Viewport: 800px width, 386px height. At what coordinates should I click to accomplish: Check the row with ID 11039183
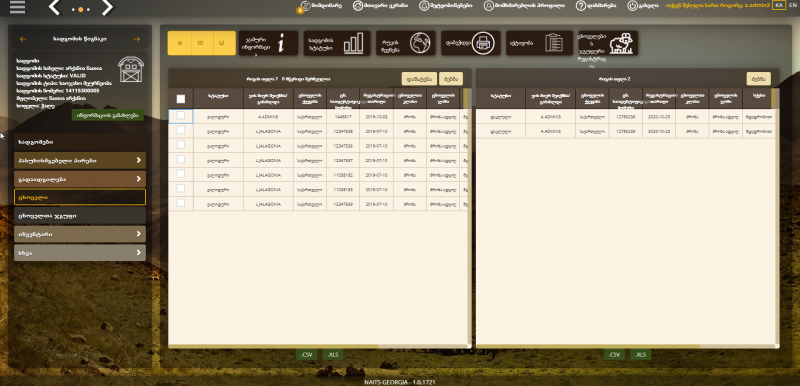coord(181,189)
